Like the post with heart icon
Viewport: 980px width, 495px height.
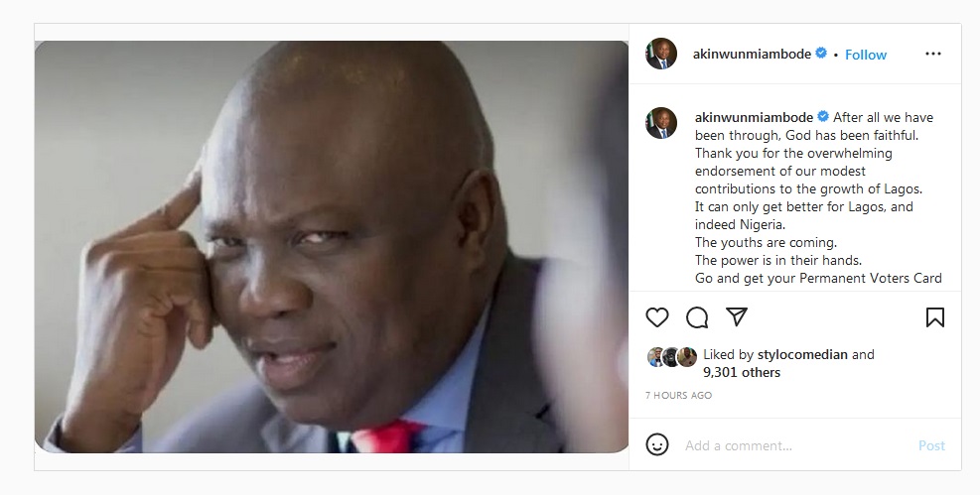click(657, 317)
